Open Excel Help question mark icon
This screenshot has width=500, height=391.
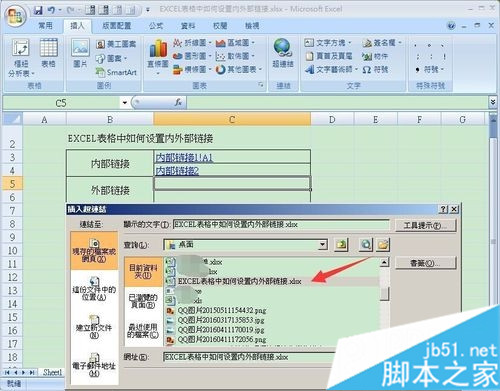click(x=451, y=26)
